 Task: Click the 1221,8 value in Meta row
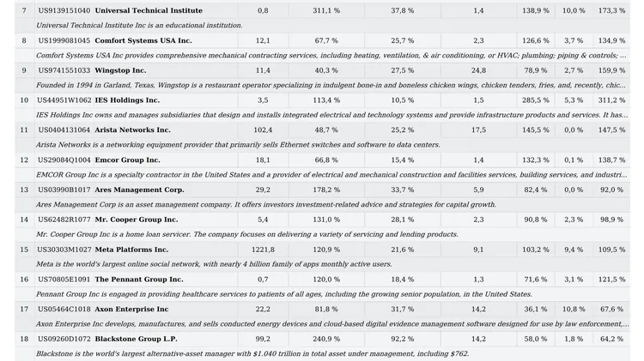[263, 250]
